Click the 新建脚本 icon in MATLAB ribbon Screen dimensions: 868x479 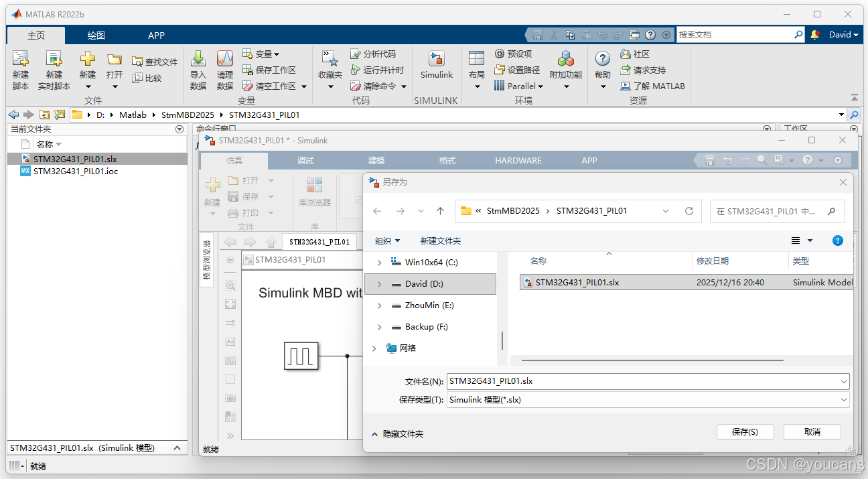tap(21, 59)
